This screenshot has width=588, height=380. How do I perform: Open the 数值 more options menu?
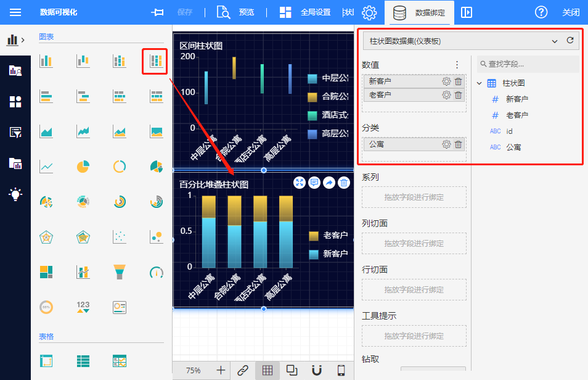(457, 65)
